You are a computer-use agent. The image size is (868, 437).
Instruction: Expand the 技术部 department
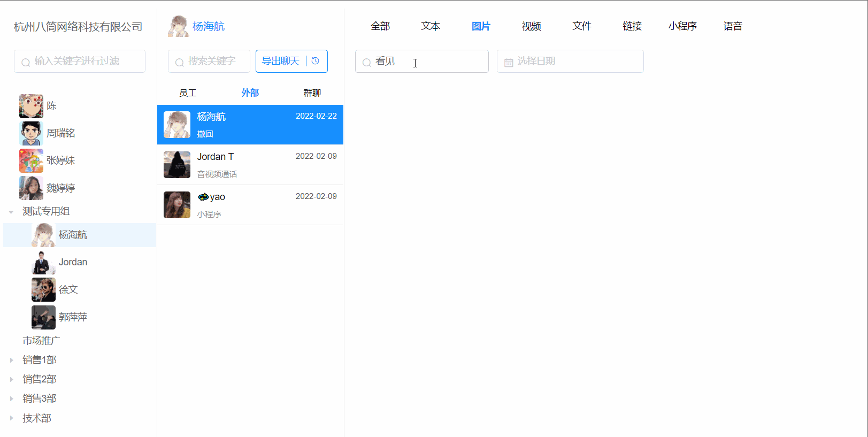pos(11,418)
